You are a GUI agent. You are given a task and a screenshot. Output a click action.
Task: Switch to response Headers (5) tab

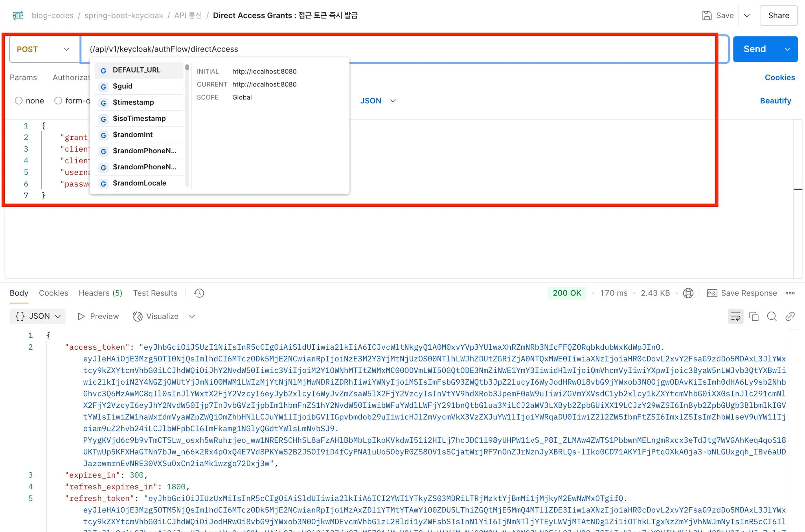point(100,293)
